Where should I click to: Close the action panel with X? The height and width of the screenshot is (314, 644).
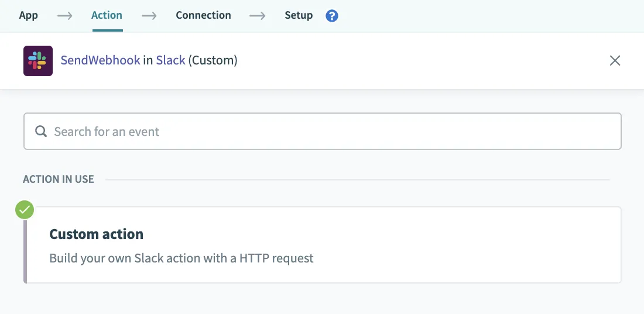pos(615,61)
